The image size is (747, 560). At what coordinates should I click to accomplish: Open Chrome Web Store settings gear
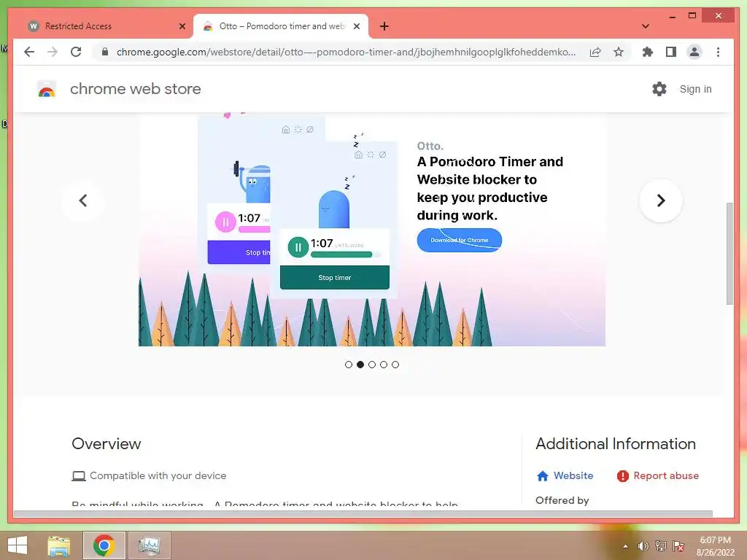[659, 89]
